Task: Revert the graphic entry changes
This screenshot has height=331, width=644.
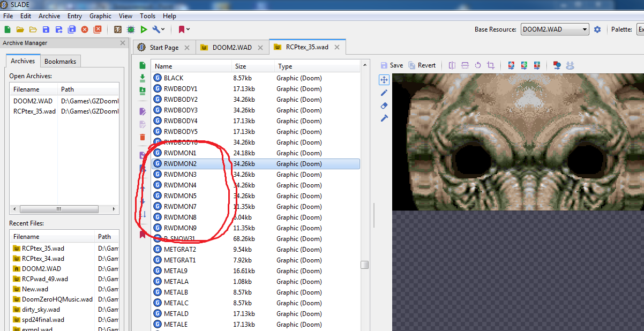Action: tap(422, 65)
